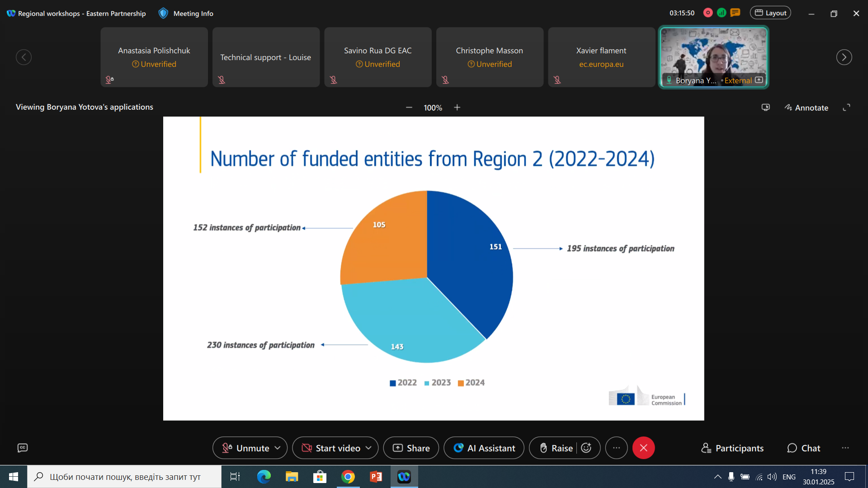Click the Annotate tool
Viewport: 868px width, 488px height.
tap(807, 108)
